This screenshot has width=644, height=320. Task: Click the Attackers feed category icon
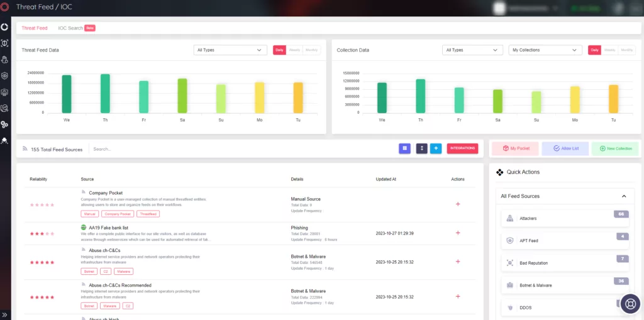point(509,219)
